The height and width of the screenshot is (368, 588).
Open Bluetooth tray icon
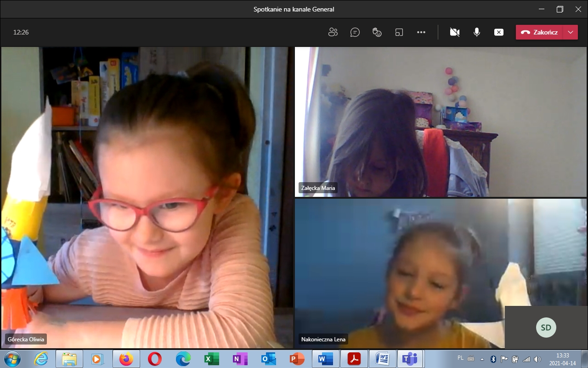pyautogui.click(x=493, y=359)
